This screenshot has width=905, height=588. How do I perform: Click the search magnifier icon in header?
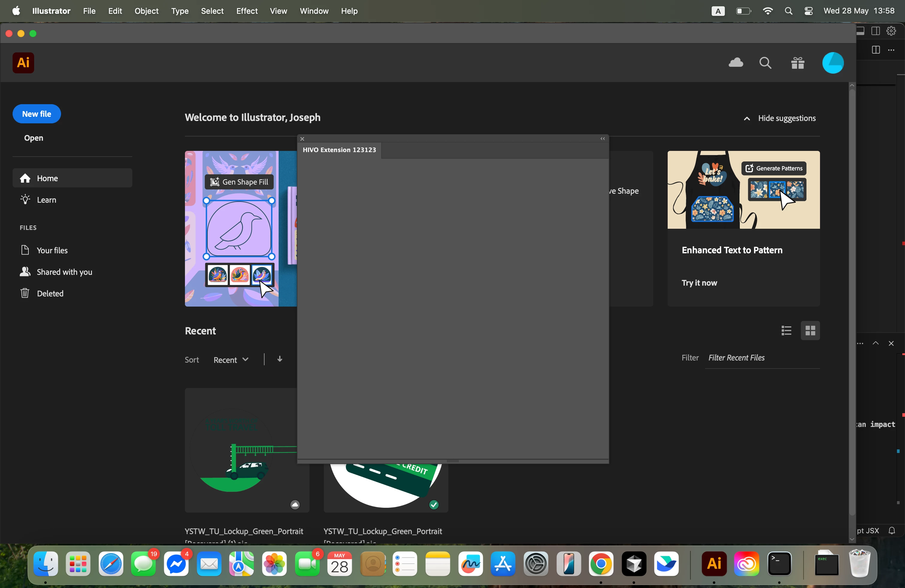(765, 63)
